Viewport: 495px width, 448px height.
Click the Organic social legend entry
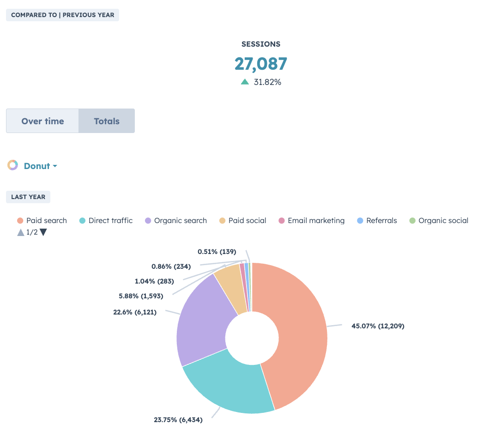pyautogui.click(x=439, y=221)
